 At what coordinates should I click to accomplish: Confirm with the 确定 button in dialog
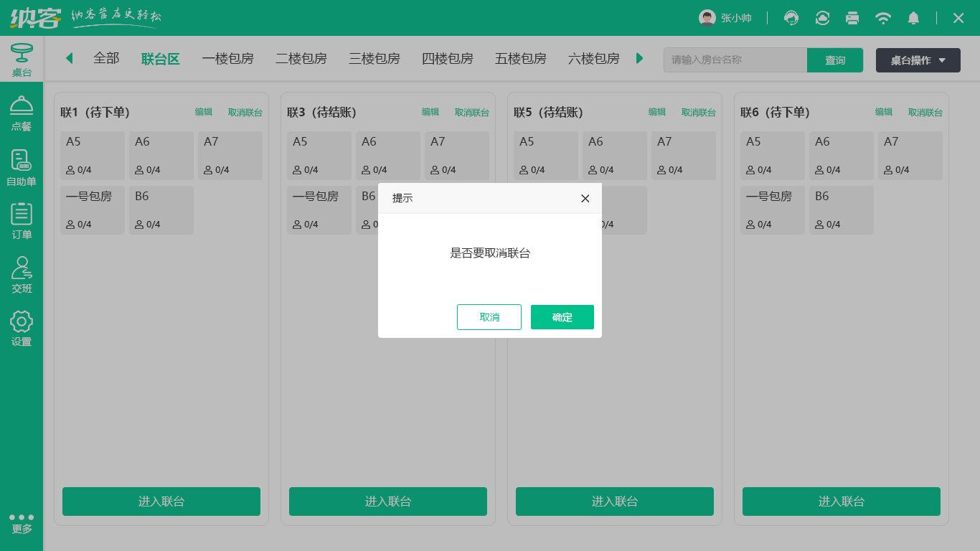click(562, 317)
